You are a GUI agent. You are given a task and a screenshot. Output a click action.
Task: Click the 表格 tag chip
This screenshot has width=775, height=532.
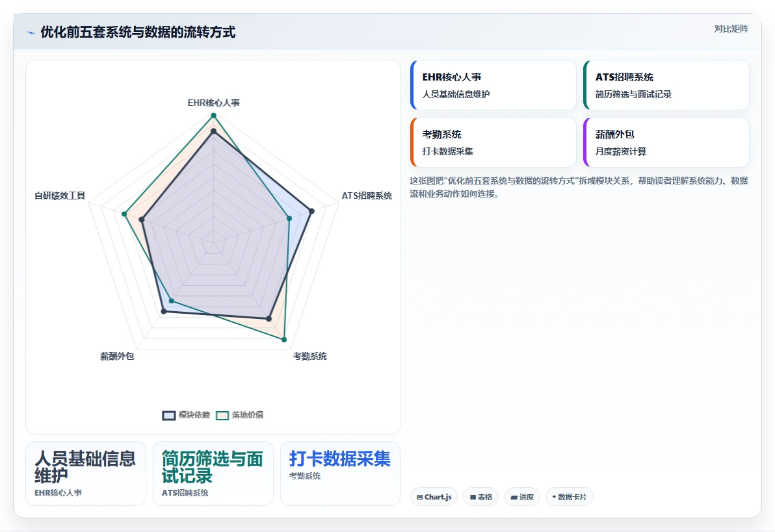[481, 497]
